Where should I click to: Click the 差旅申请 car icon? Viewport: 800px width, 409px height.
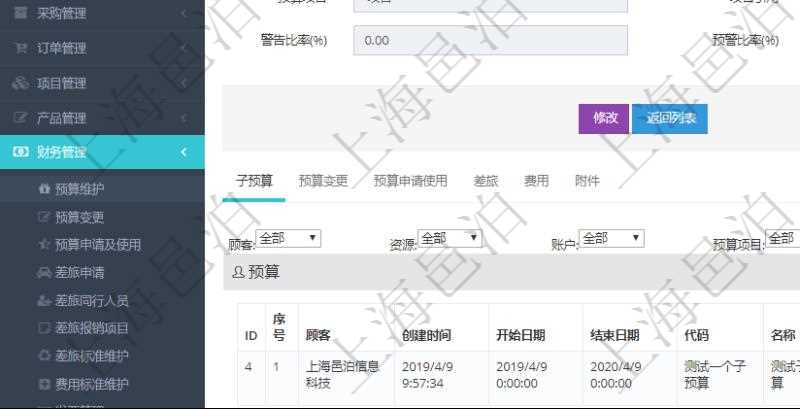tap(43, 272)
